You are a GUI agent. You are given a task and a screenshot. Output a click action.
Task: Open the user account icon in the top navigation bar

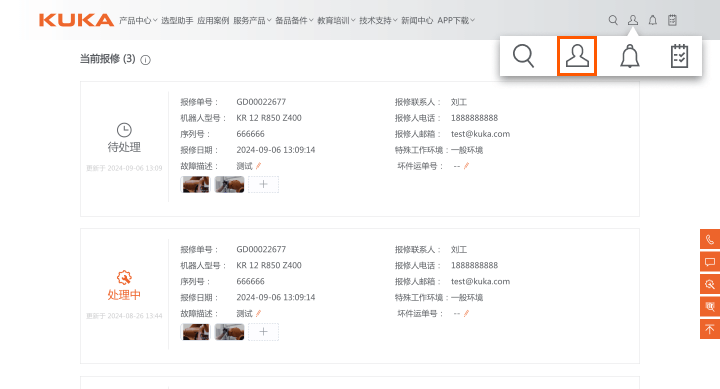633,20
